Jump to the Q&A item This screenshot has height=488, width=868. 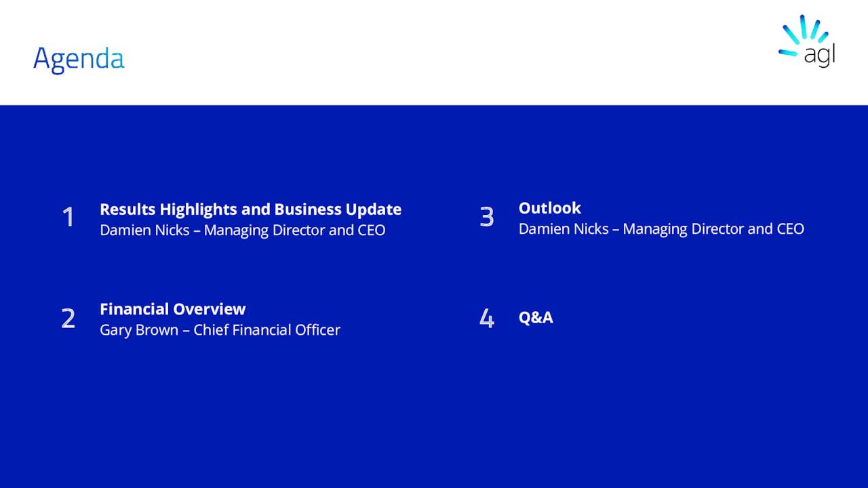point(536,317)
